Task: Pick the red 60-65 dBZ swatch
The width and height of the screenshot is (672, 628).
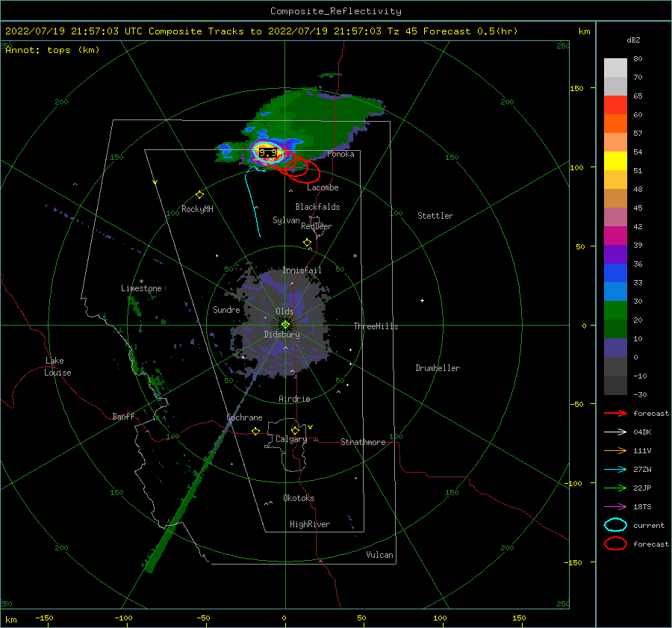Action: 615,105
